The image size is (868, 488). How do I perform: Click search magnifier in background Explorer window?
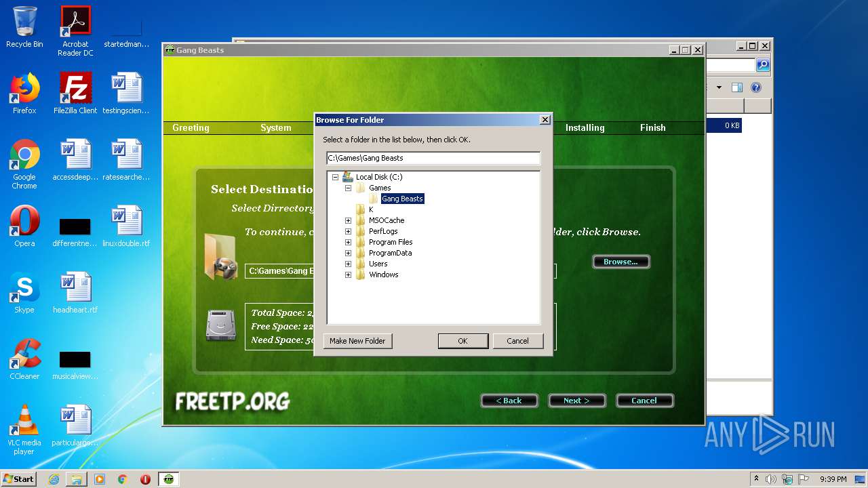coord(763,65)
